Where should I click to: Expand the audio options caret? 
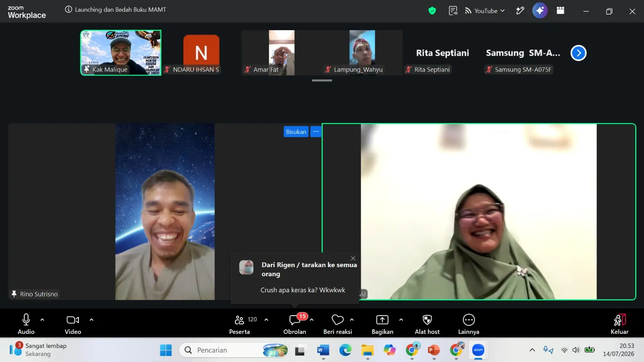tap(42, 320)
